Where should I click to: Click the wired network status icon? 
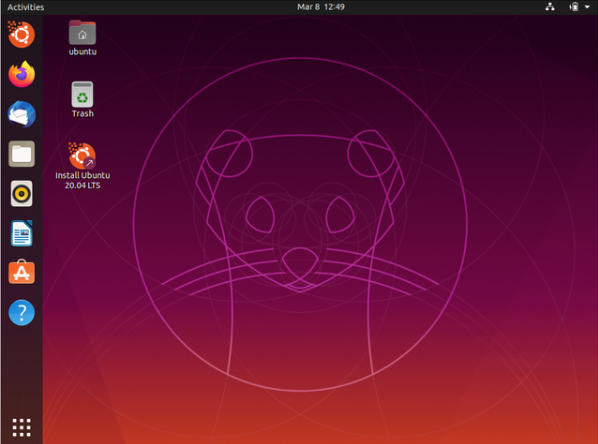click(550, 7)
